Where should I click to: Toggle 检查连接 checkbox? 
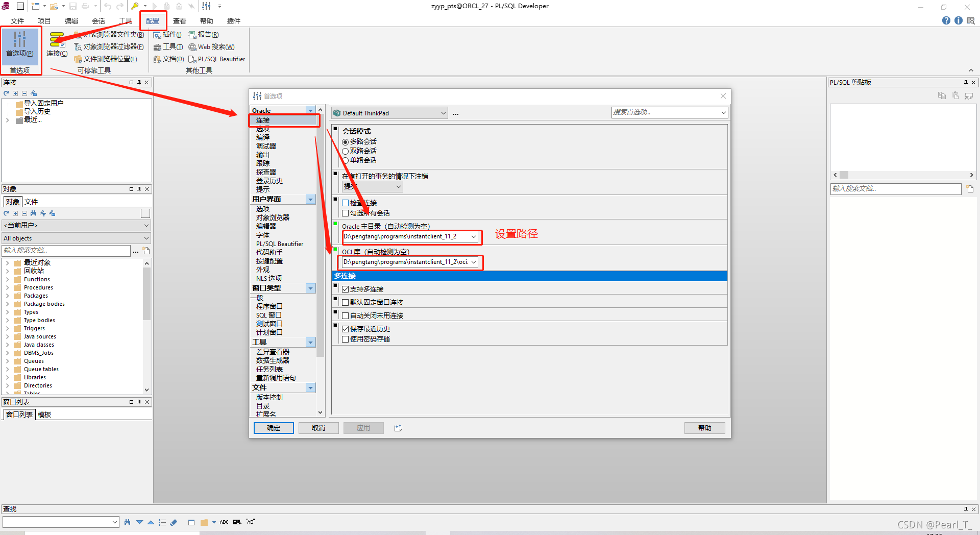click(346, 203)
